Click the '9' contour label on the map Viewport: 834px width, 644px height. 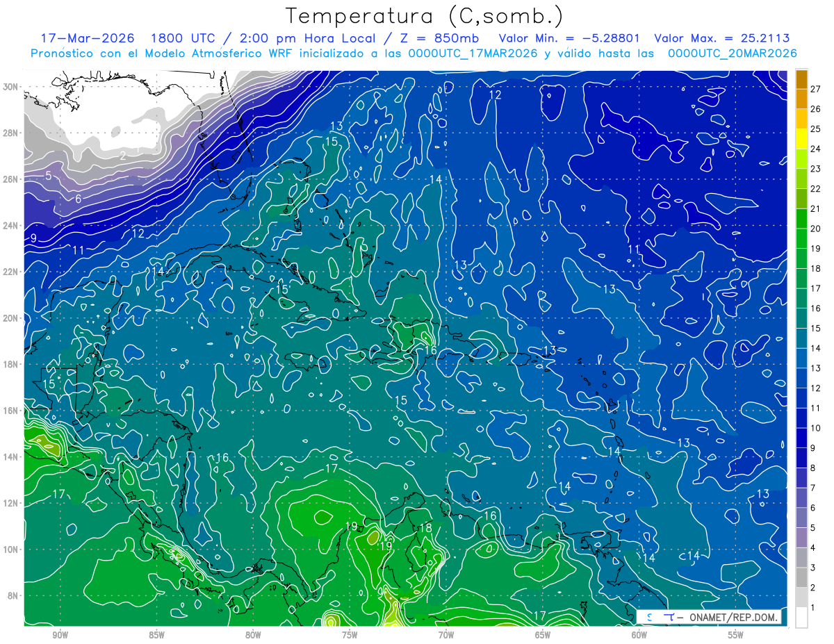click(33, 239)
